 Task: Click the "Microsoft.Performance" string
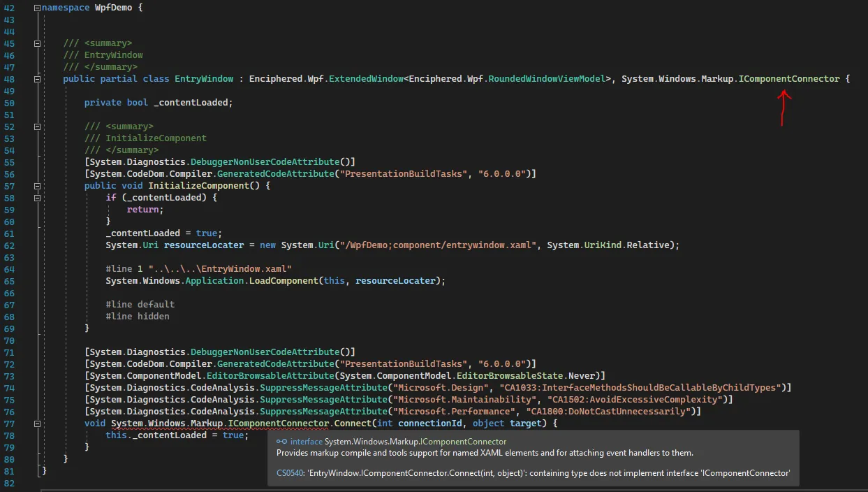click(454, 412)
